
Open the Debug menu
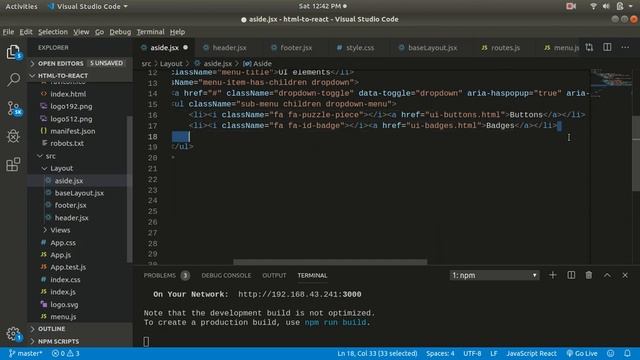120,31
